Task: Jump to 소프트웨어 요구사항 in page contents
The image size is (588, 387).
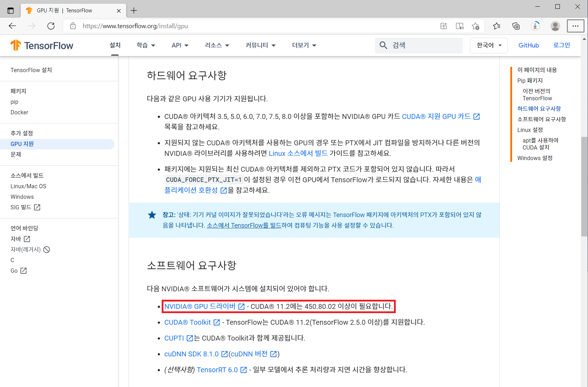Action: (x=542, y=119)
